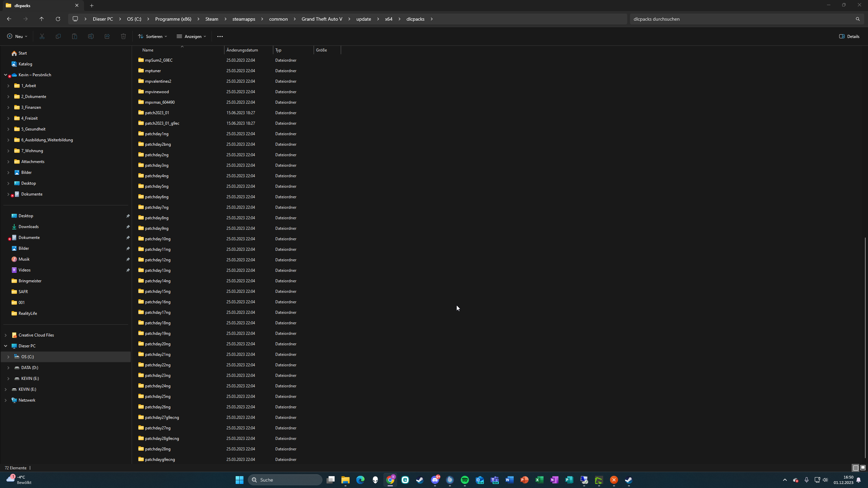Viewport: 868px width, 488px height.
Task: Click the Rename icon in toolbar
Action: (x=91, y=36)
